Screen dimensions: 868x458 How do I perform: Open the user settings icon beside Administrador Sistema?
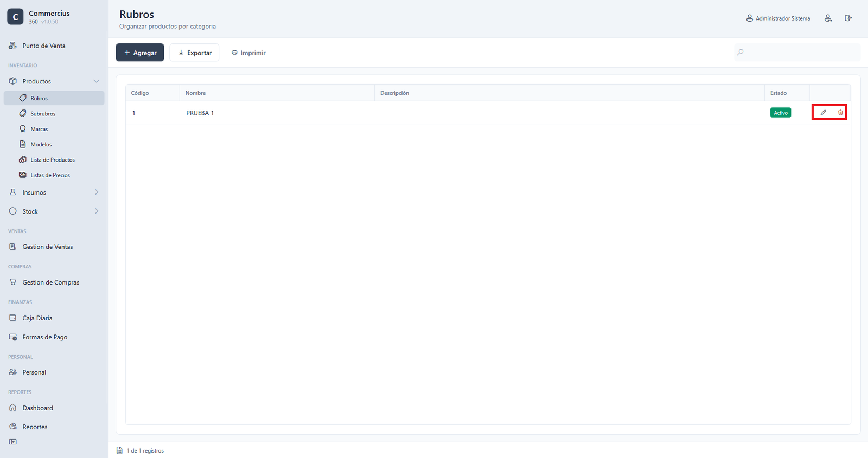(828, 18)
